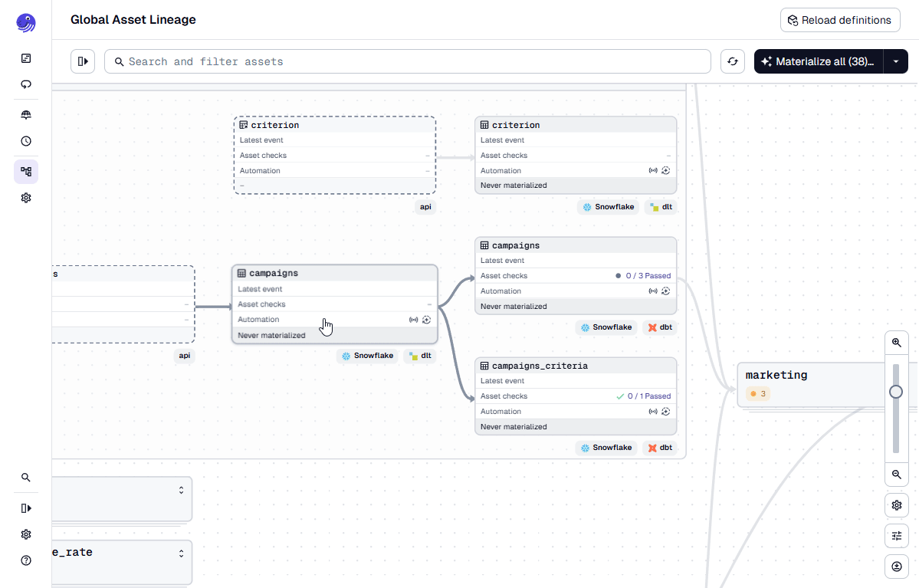Zoom in with the magnifier plus icon

(896, 343)
